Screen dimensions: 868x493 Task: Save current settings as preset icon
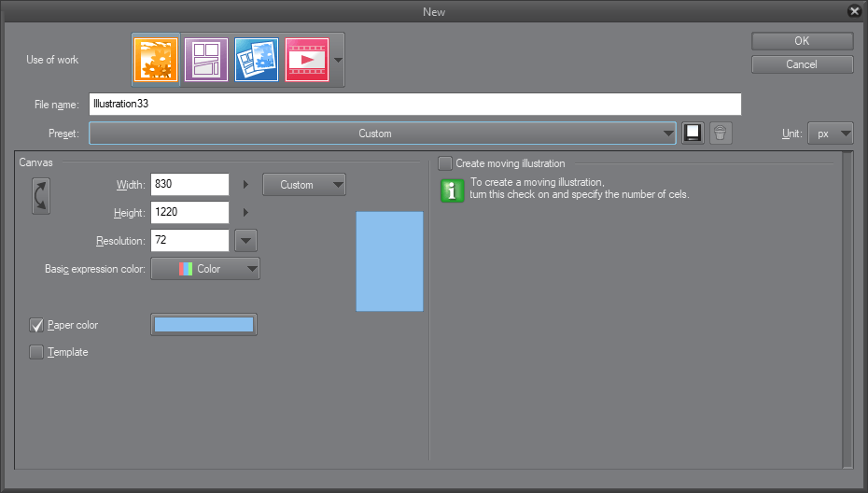pyautogui.click(x=693, y=134)
